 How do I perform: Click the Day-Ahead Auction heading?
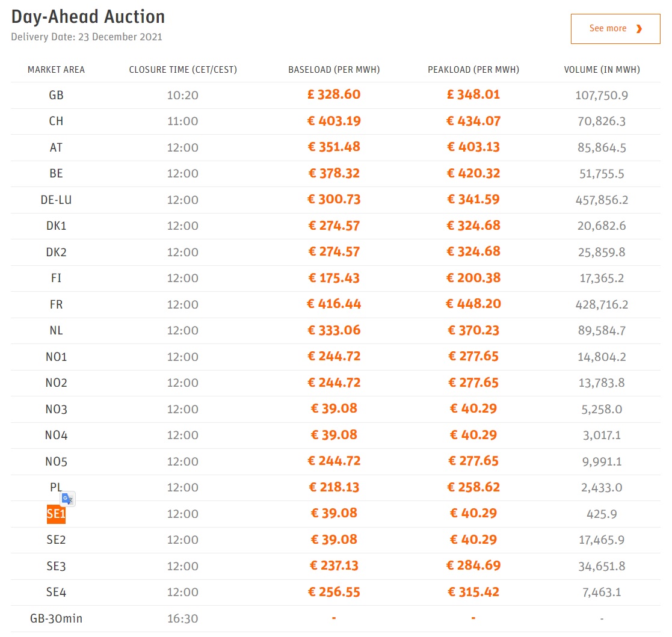tap(88, 17)
